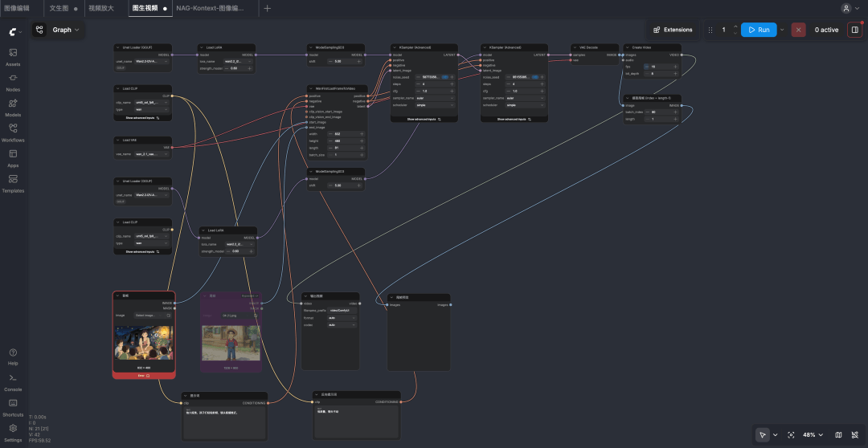Collapse the Create Video node
The height and width of the screenshot is (448, 868).
tap(627, 47)
